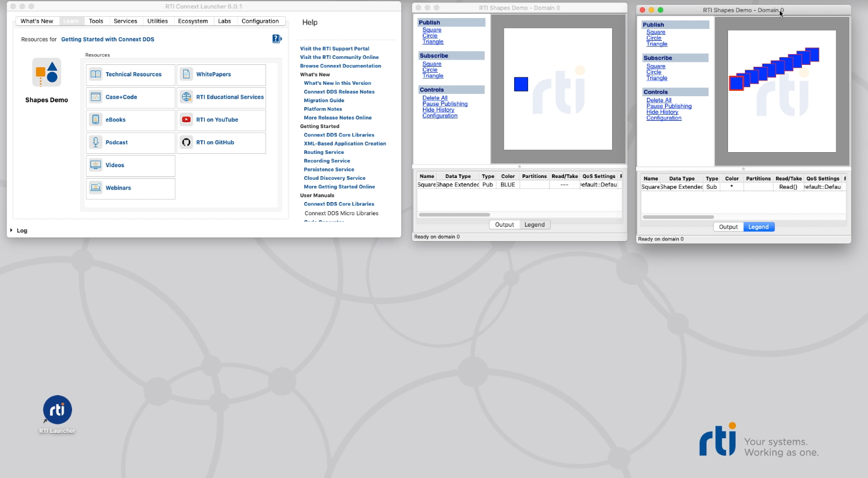
Task: Click the BLUE color cell in publisher table
Action: click(508, 185)
